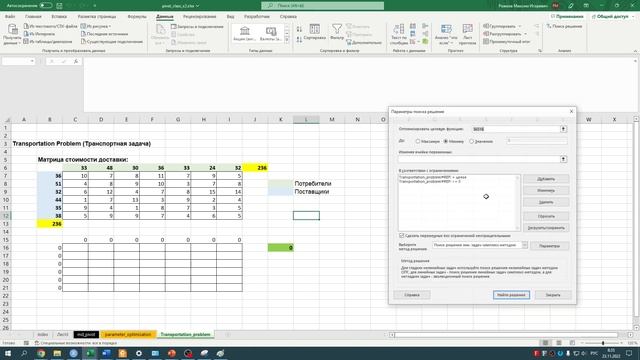Image resolution: width=640 pixels, height=360 pixels.
Task: Open the Share (Общий доступ) button
Action: (612, 16)
